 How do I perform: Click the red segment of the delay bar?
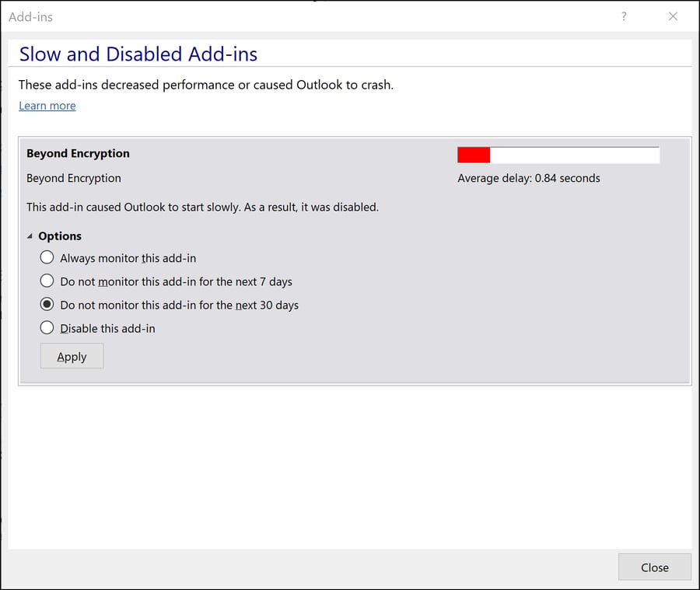(x=473, y=155)
